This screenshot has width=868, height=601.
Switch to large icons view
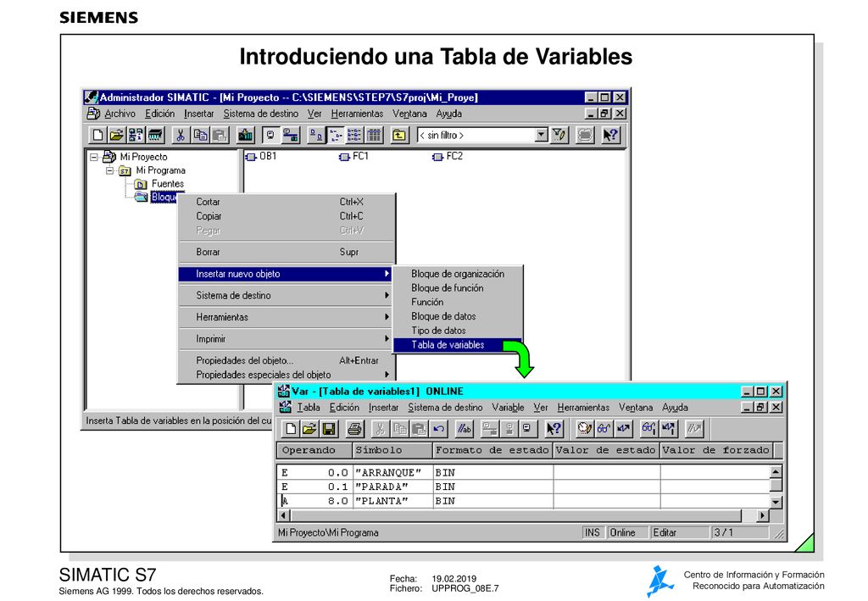[x=316, y=135]
